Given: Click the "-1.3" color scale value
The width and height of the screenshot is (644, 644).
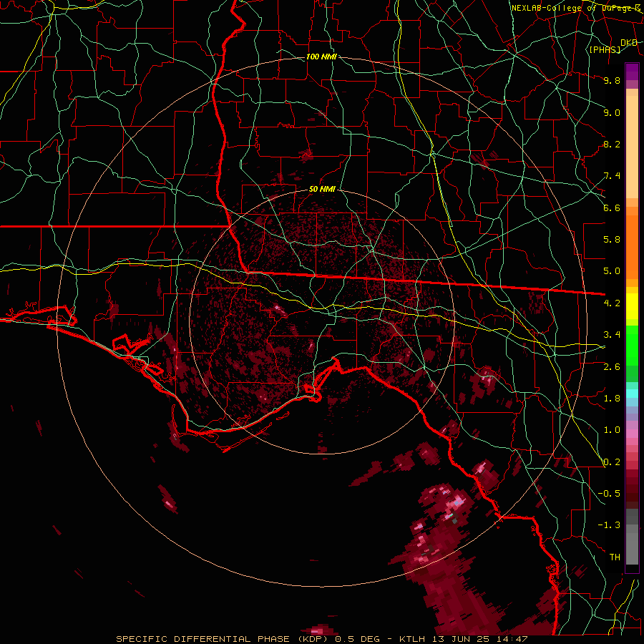Looking at the screenshot, I should click(609, 525).
